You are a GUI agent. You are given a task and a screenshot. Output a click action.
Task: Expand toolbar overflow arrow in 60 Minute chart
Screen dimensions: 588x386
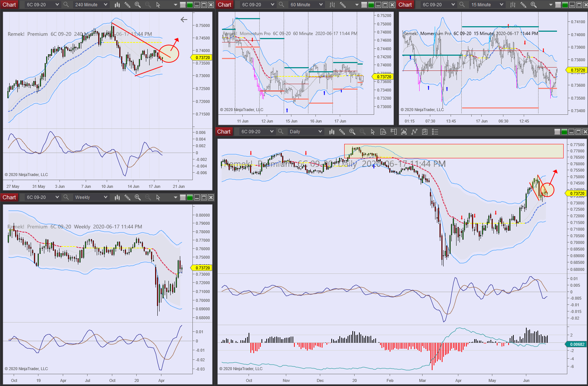click(357, 5)
